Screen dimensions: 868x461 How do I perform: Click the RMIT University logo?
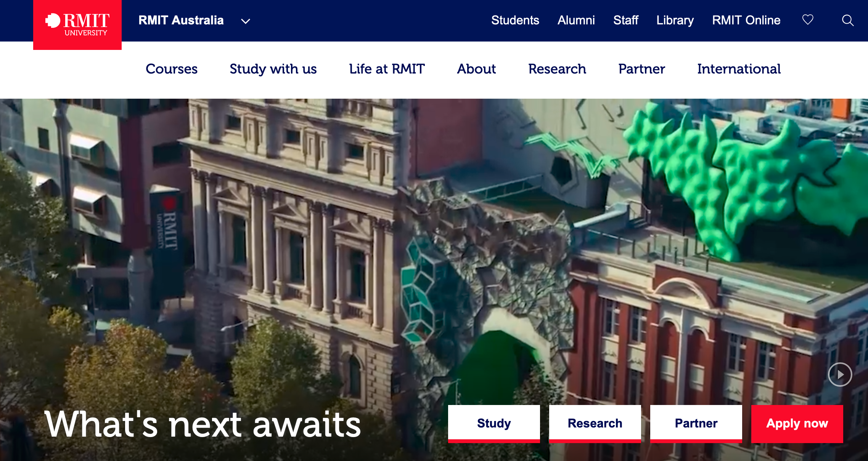(x=77, y=25)
